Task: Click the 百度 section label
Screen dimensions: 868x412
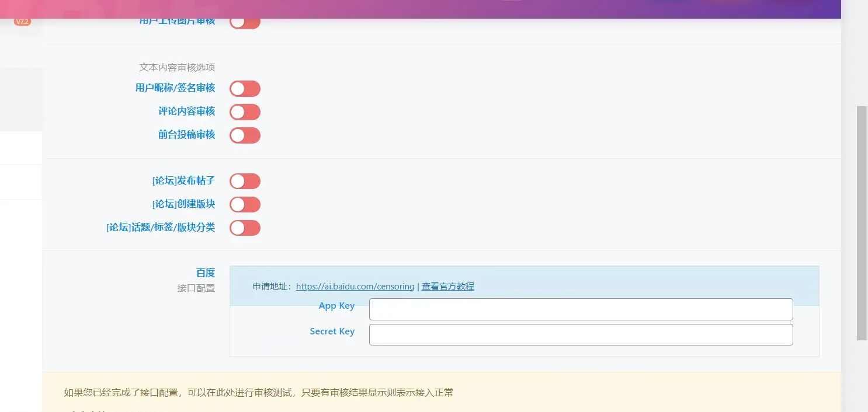Action: point(206,273)
